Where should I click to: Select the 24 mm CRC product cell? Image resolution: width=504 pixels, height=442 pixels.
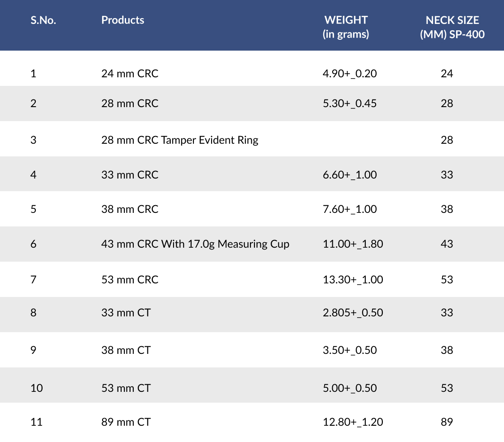click(x=130, y=74)
